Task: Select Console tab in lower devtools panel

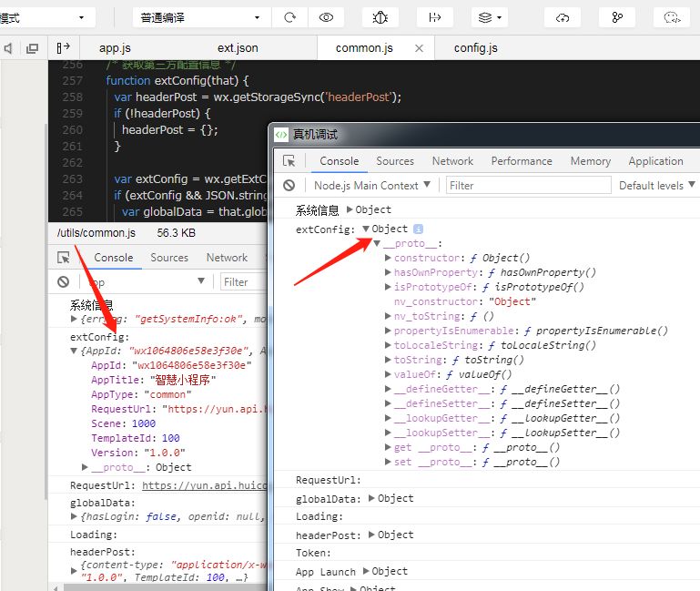Action: pos(114,258)
